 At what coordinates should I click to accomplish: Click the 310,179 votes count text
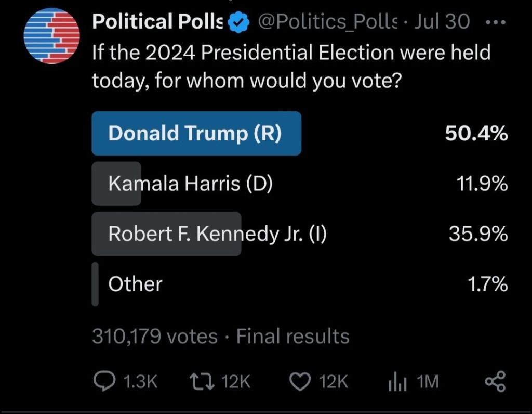tap(155, 337)
